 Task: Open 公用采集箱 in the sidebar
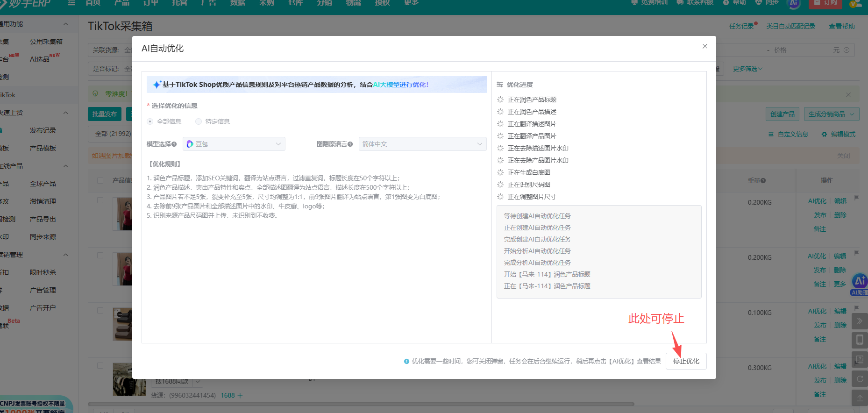click(x=46, y=42)
